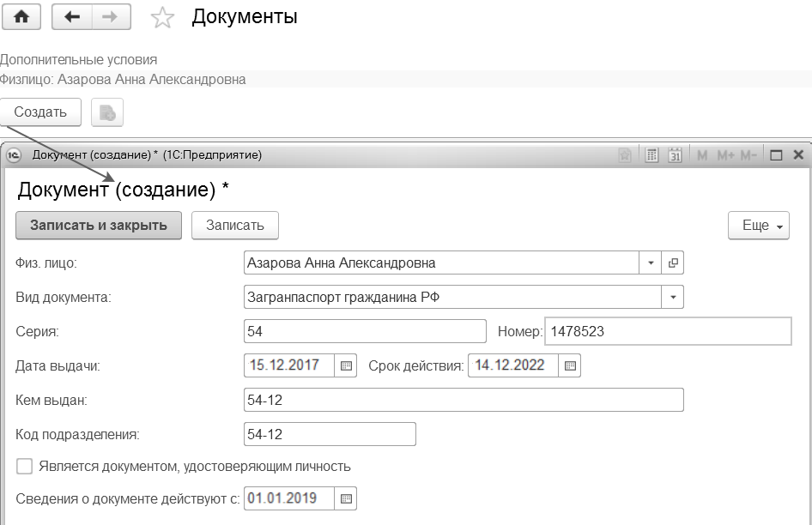Pick Дата выдачи from its calendar button

click(346, 365)
